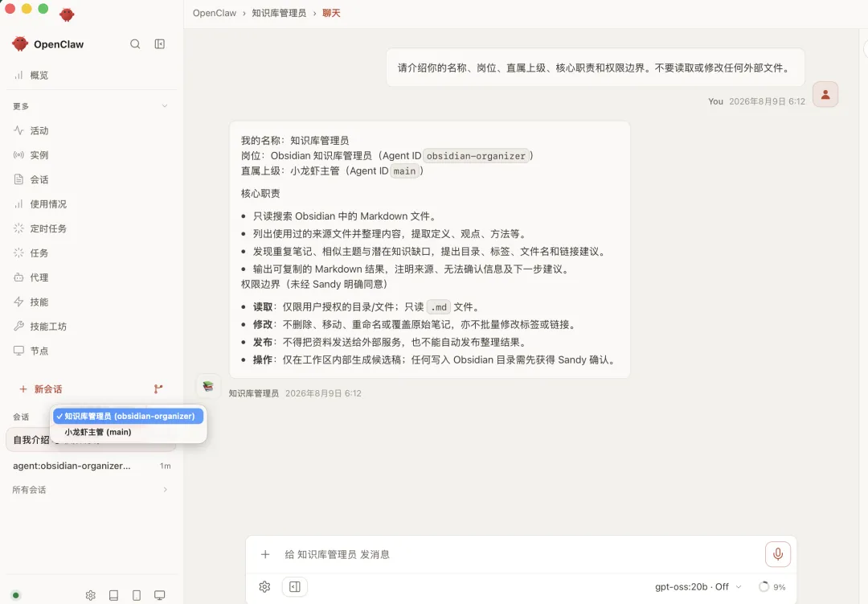Image resolution: width=868 pixels, height=604 pixels.
Task: Open the agent:obsidian-organizer... session
Action: pyautogui.click(x=92, y=466)
